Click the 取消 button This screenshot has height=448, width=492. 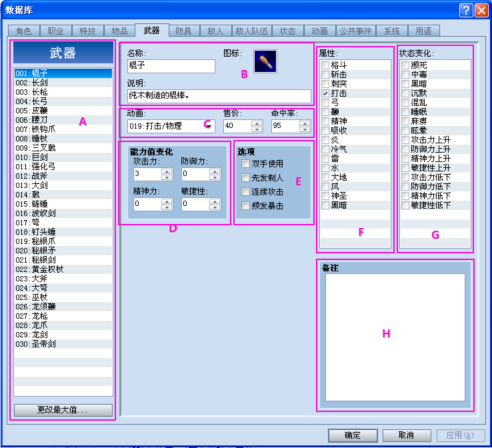pyautogui.click(x=407, y=435)
